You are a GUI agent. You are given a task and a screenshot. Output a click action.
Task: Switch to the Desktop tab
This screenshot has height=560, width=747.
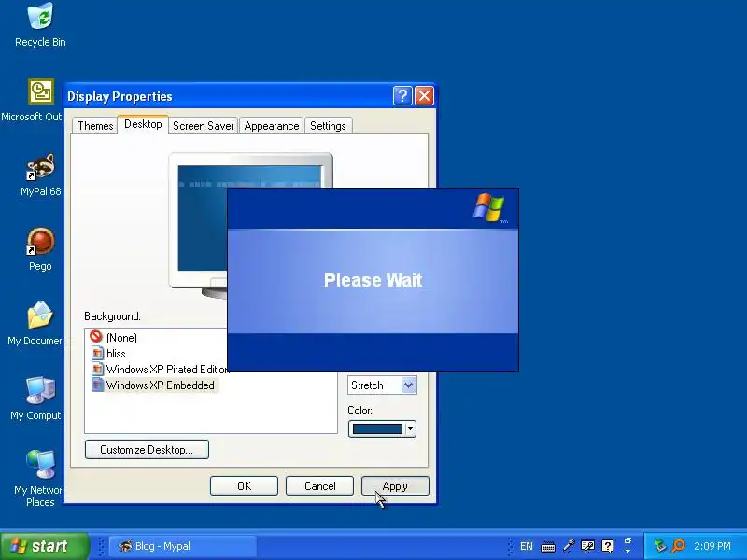(x=143, y=124)
